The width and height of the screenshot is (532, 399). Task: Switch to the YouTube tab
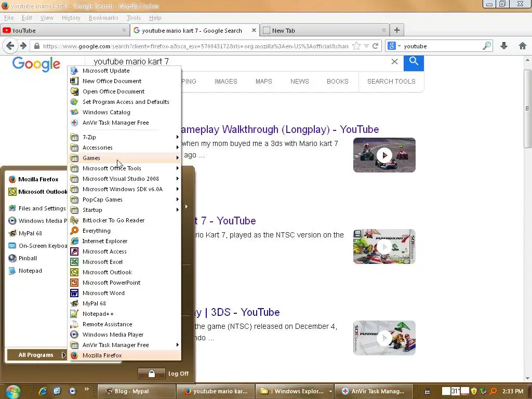pos(64,31)
